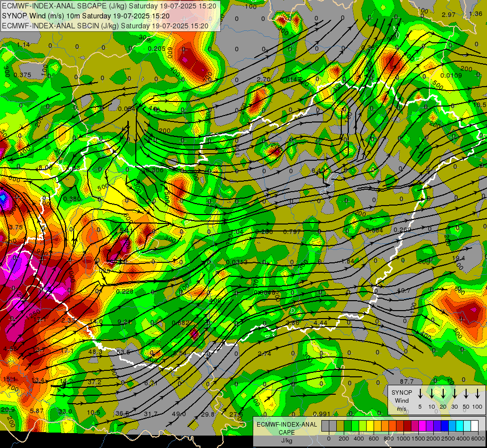Click the 9.21 value on the map

tap(124, 322)
